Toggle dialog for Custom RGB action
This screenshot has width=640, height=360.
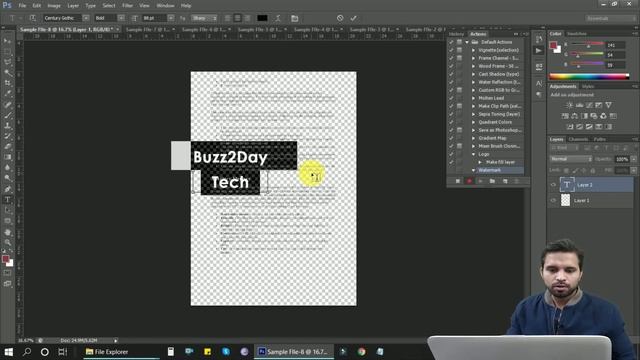click(x=460, y=90)
